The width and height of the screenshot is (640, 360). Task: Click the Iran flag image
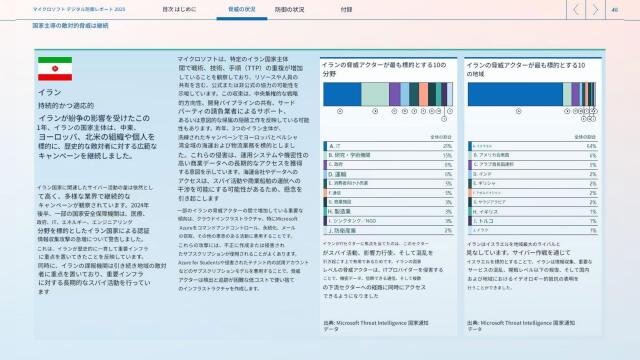coord(55,69)
